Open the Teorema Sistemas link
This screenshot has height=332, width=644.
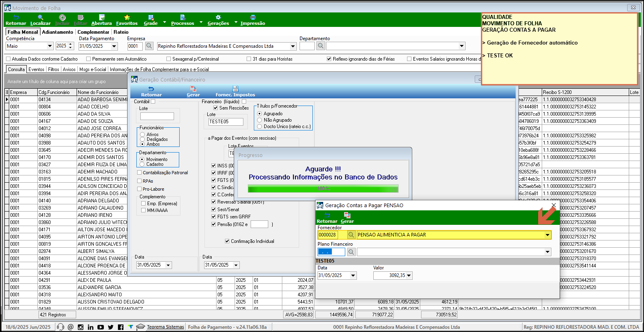tap(166, 327)
